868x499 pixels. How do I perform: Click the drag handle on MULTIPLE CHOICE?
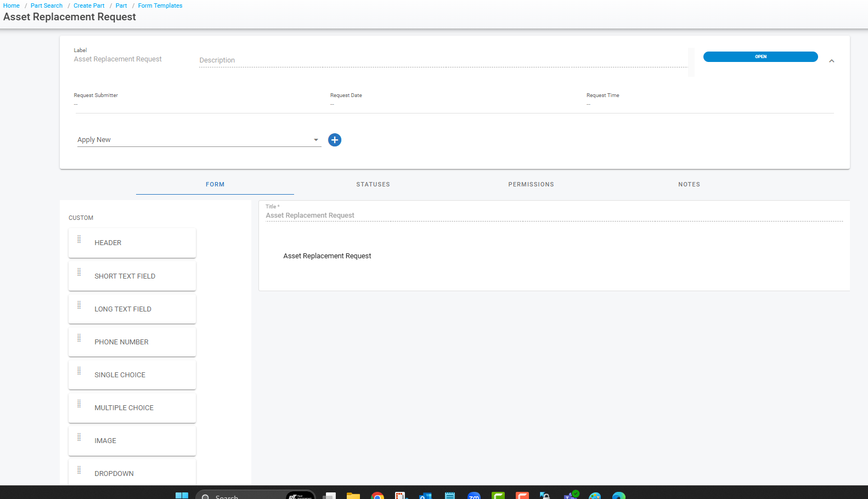pos(79,404)
